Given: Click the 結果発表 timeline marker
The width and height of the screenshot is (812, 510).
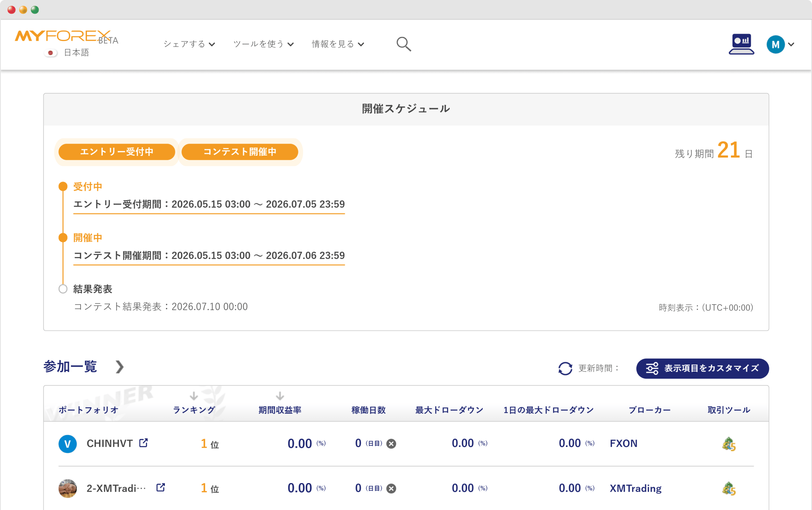Looking at the screenshot, I should pos(63,289).
